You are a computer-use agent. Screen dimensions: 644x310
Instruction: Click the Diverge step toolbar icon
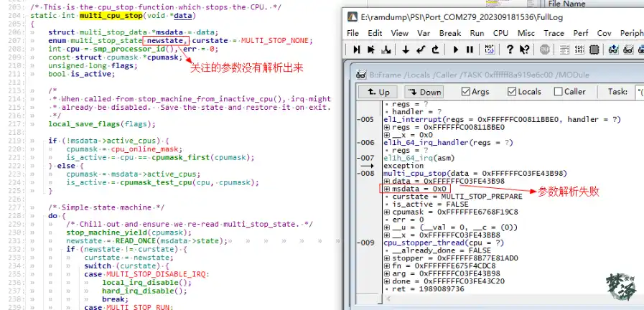point(386,50)
